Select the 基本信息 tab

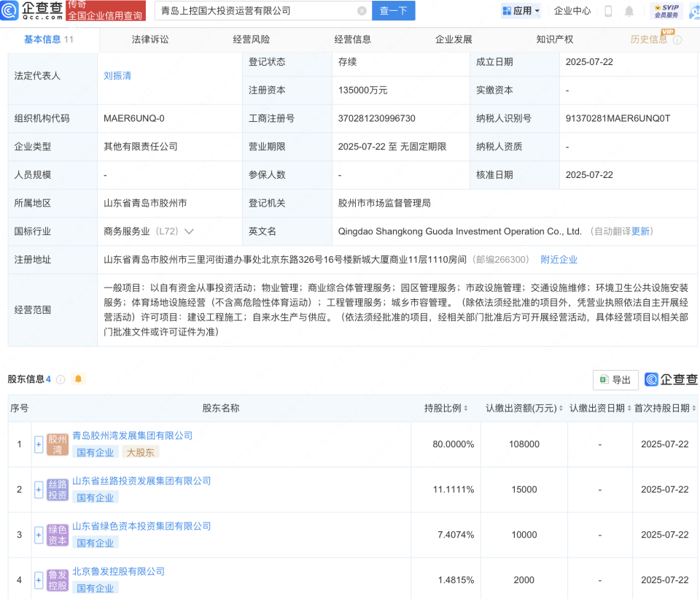(48, 39)
